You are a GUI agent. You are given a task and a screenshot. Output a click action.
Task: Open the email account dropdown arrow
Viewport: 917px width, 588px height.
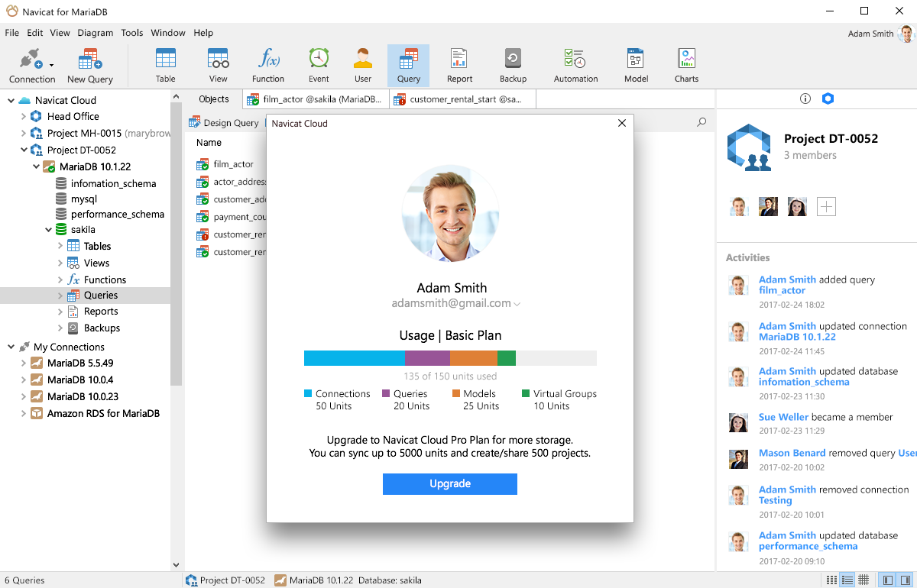point(517,304)
